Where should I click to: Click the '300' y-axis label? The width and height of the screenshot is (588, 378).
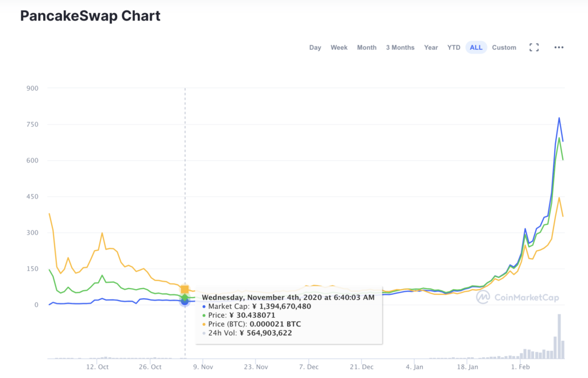[x=32, y=233]
